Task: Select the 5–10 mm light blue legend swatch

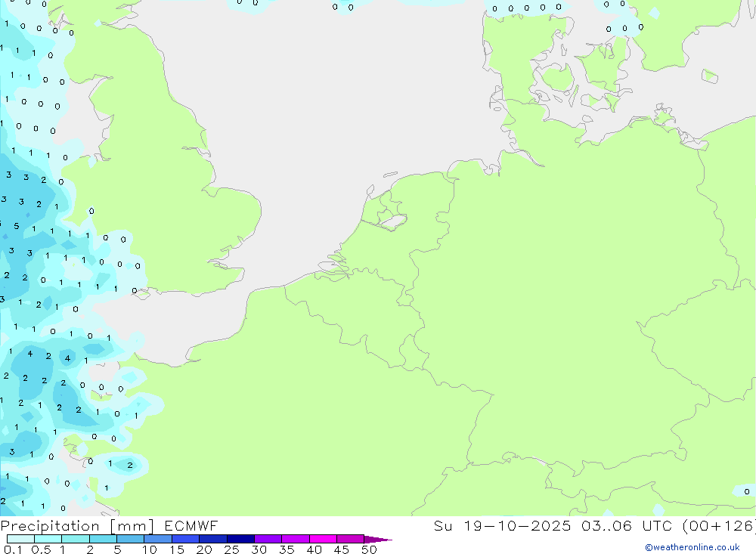Action: click(x=131, y=539)
